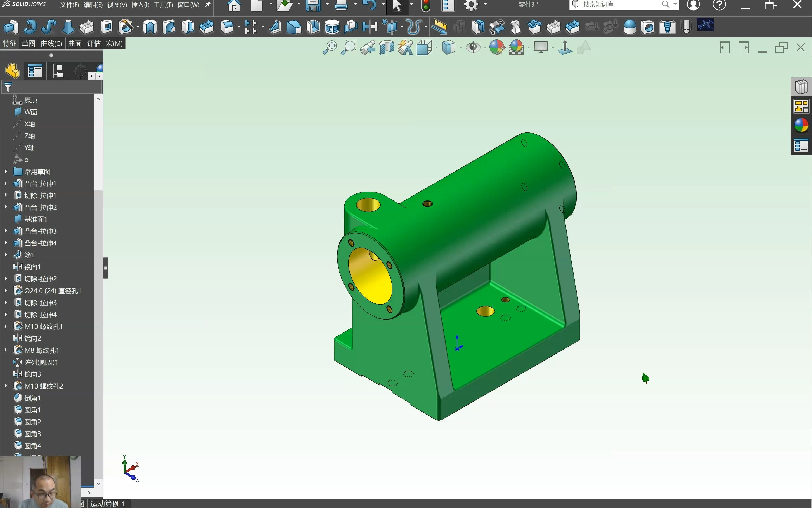Expand the M8 螺纹孔1 feature
Image resolution: width=812 pixels, height=508 pixels.
click(x=6, y=350)
